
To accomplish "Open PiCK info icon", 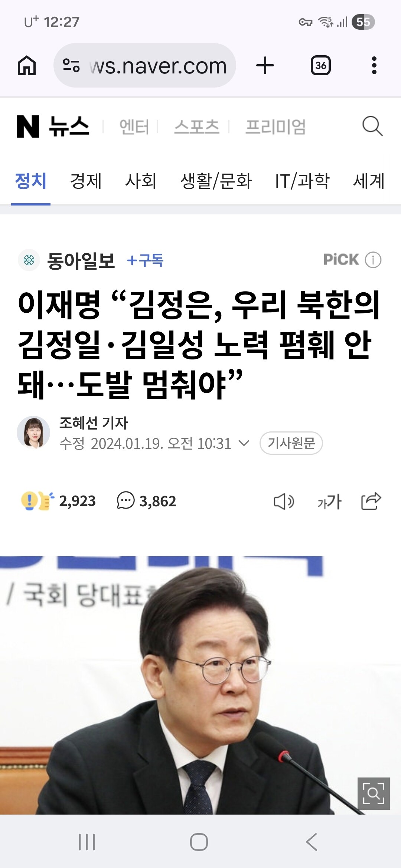I will click(x=373, y=260).
